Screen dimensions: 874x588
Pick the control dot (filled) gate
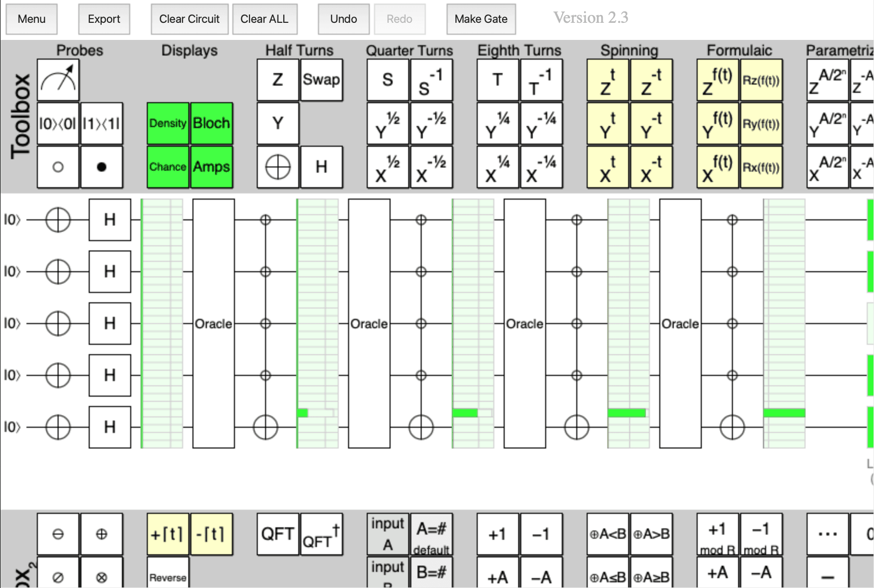(102, 167)
